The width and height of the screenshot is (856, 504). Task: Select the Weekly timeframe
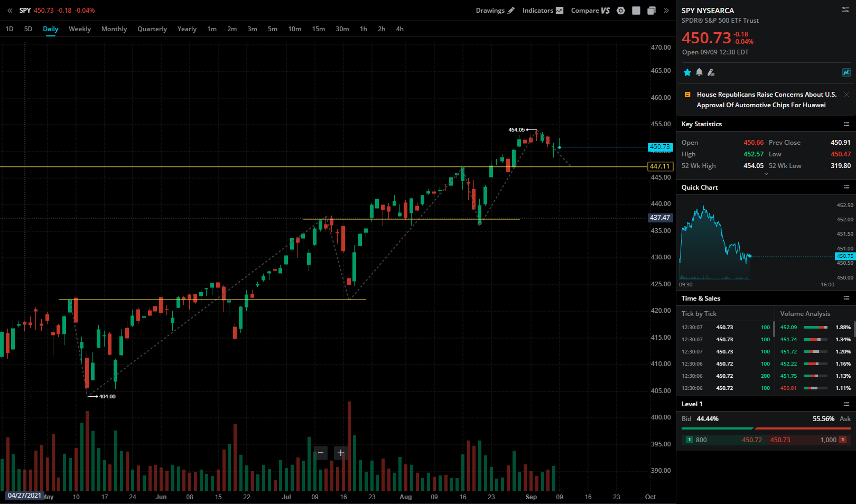coord(80,29)
